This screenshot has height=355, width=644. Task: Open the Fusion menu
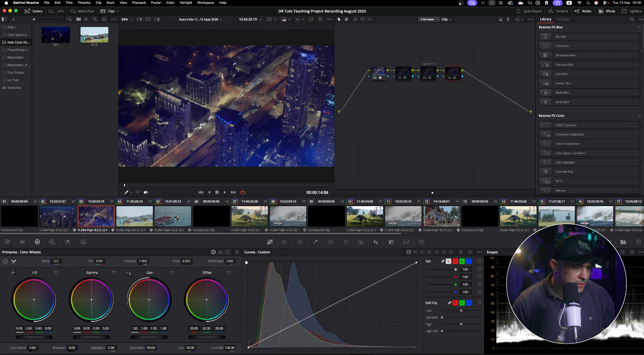point(156,3)
